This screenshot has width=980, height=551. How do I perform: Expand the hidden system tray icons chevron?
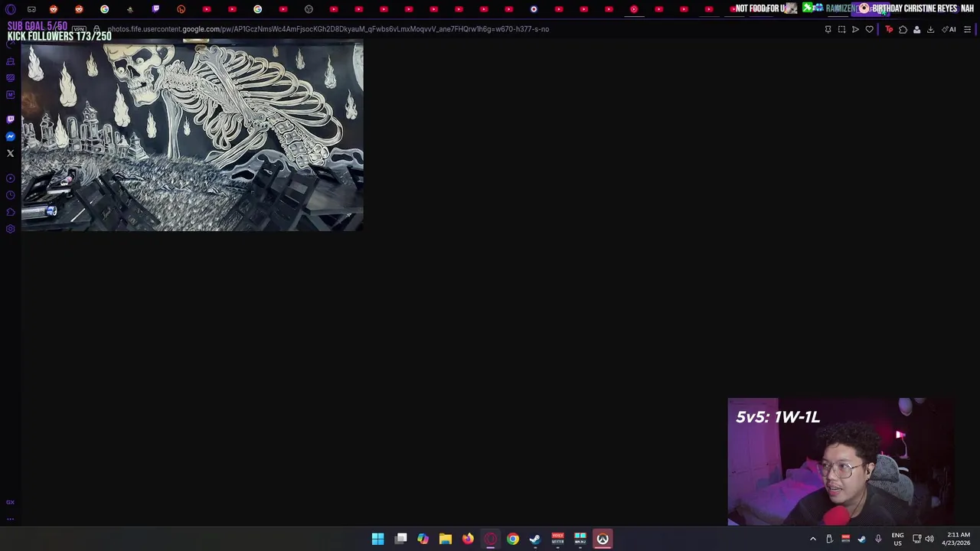(813, 539)
